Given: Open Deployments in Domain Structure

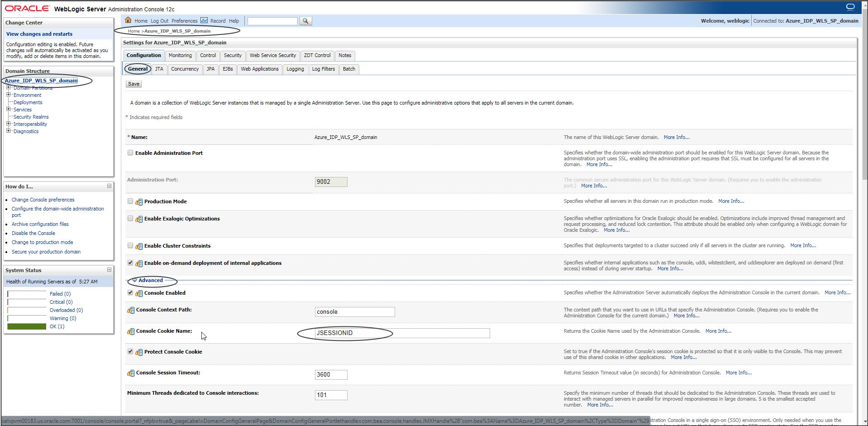Looking at the screenshot, I should (28, 102).
